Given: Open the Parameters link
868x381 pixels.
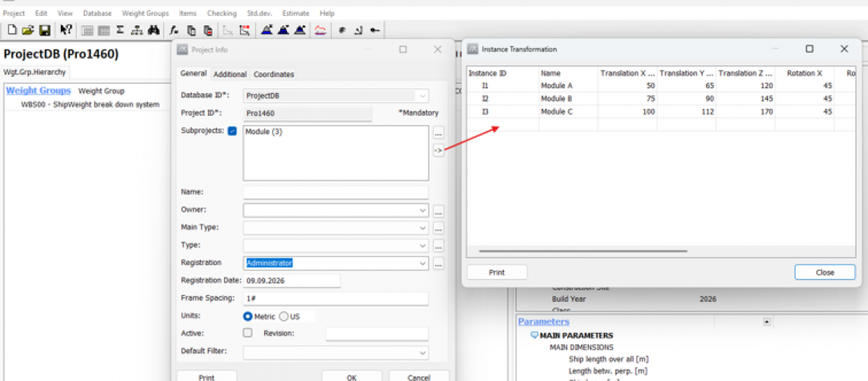Looking at the screenshot, I should [544, 322].
